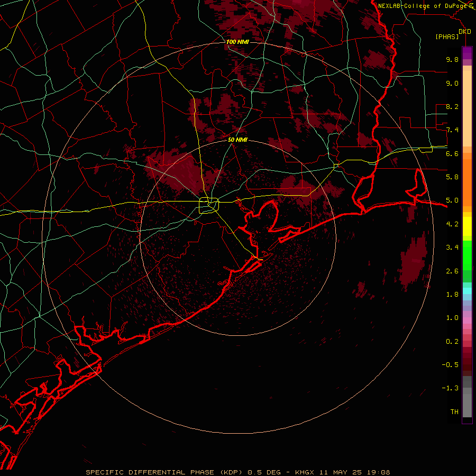Click the 5.0 scale value
The height and width of the screenshot is (476, 476).
(x=452, y=200)
